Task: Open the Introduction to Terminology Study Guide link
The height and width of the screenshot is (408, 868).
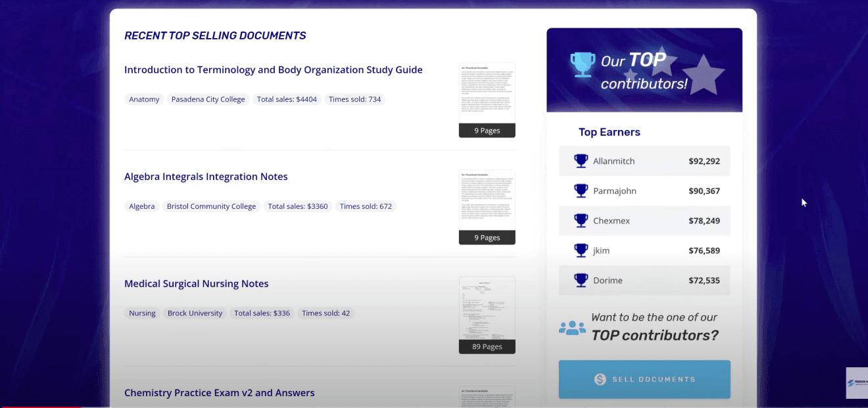Action: [x=274, y=70]
